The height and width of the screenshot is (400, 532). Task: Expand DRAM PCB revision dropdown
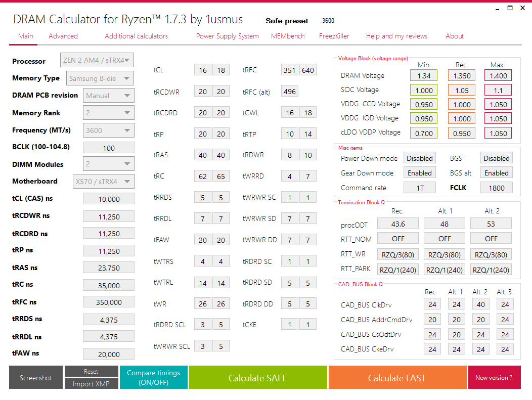pyautogui.click(x=109, y=96)
